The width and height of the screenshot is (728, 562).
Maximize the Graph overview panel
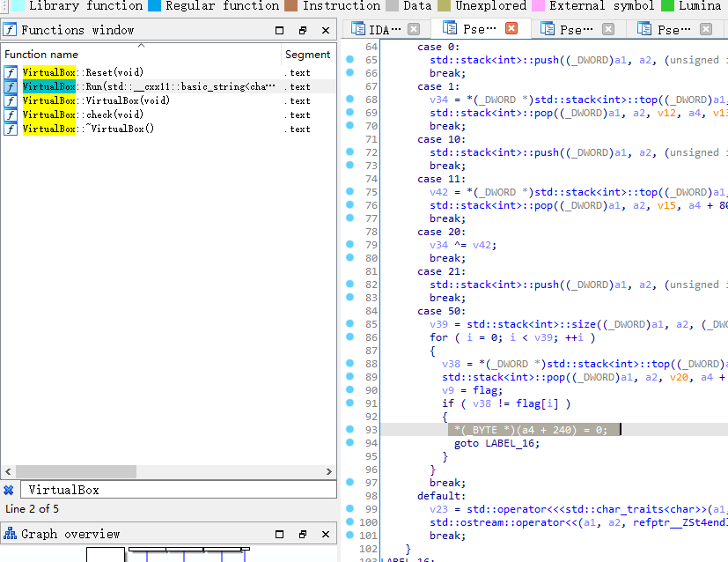click(x=279, y=534)
